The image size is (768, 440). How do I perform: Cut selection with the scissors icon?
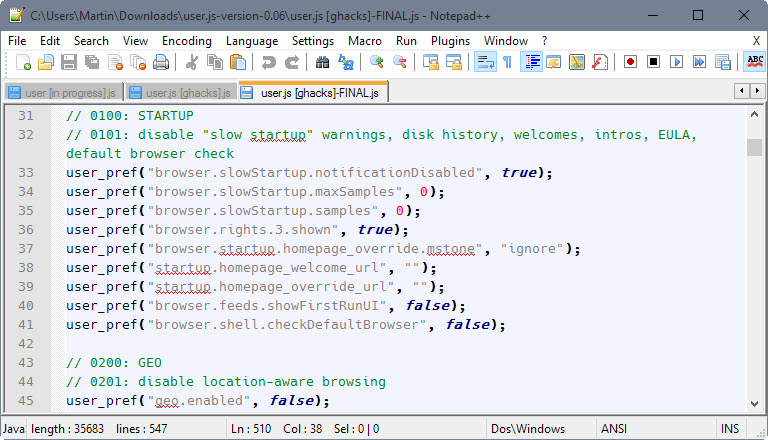point(192,62)
